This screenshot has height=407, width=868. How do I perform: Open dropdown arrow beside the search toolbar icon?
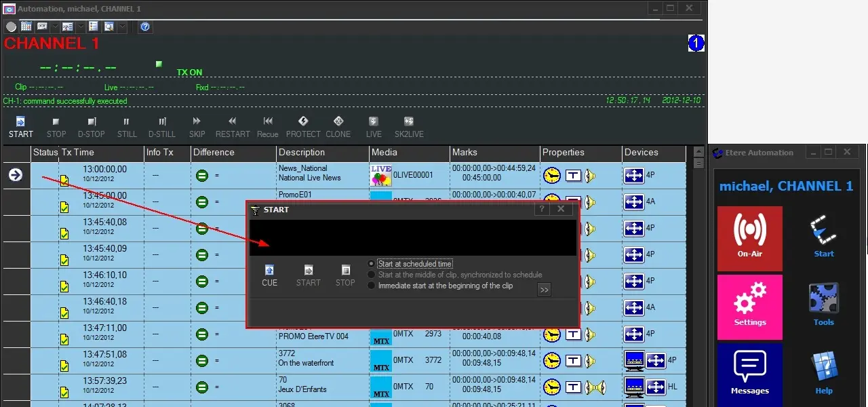tap(123, 27)
